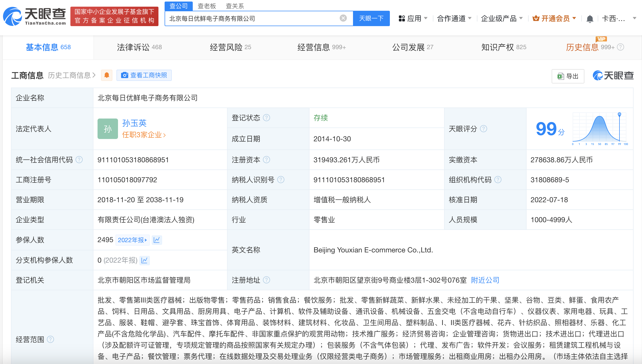This screenshot has height=364, width=642.
Task: Click approval date 2022-07-18
Action: click(549, 200)
